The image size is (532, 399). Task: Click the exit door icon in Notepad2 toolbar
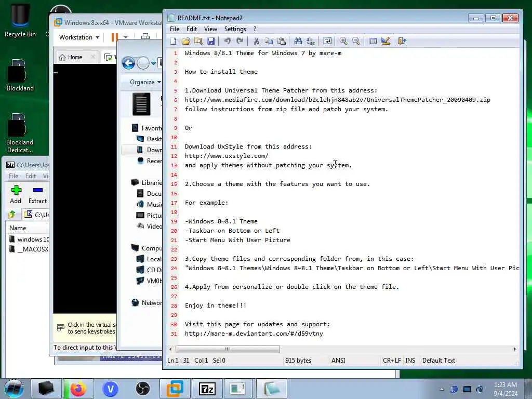pos(402,41)
